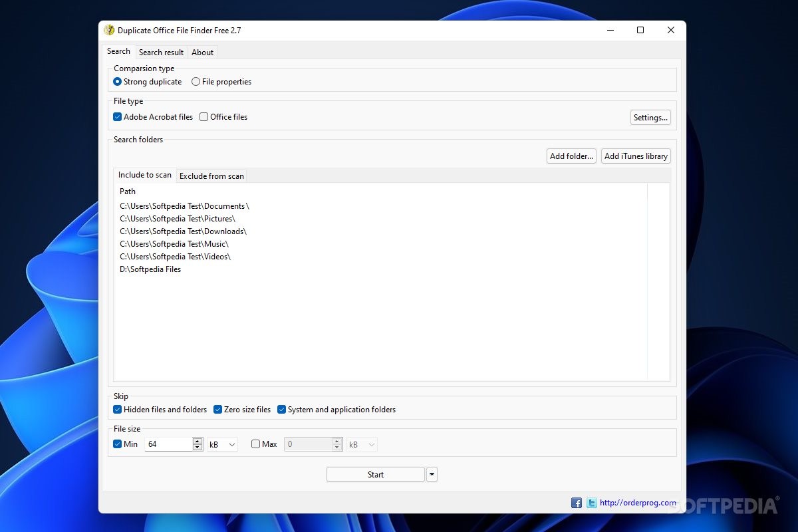Start the duplicate search
The image size is (798, 532).
coord(376,474)
